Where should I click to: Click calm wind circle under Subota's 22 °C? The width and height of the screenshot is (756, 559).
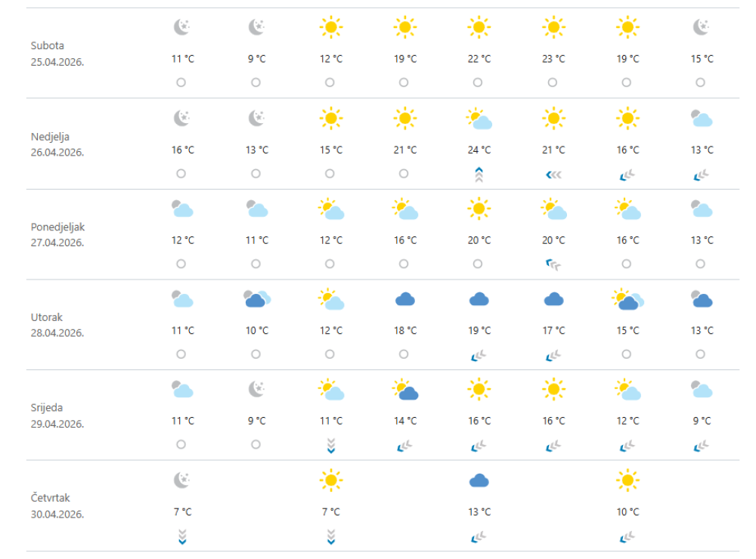pyautogui.click(x=478, y=82)
